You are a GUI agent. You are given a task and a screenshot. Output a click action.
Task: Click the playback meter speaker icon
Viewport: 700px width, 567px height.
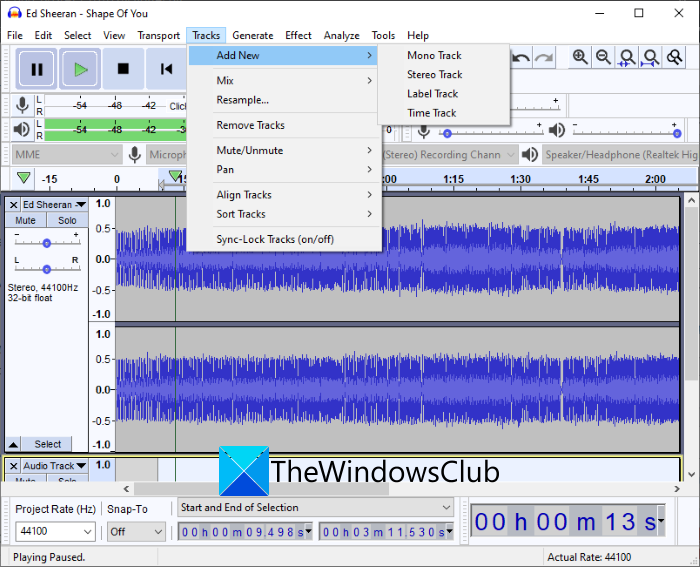pyautogui.click(x=22, y=129)
